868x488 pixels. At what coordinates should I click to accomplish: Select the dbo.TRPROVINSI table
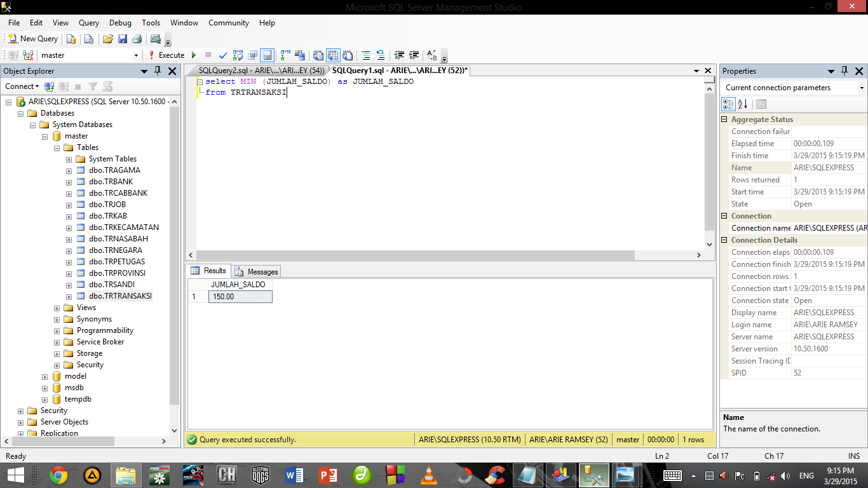click(117, 273)
